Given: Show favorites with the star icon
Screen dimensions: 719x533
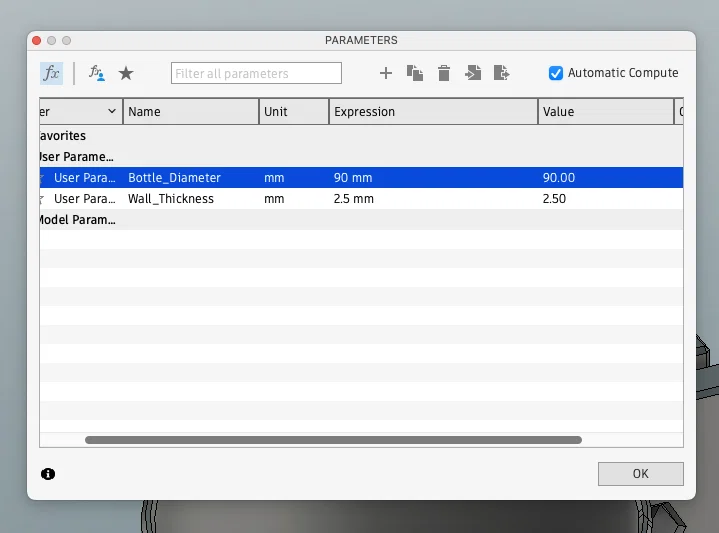Looking at the screenshot, I should [x=126, y=73].
